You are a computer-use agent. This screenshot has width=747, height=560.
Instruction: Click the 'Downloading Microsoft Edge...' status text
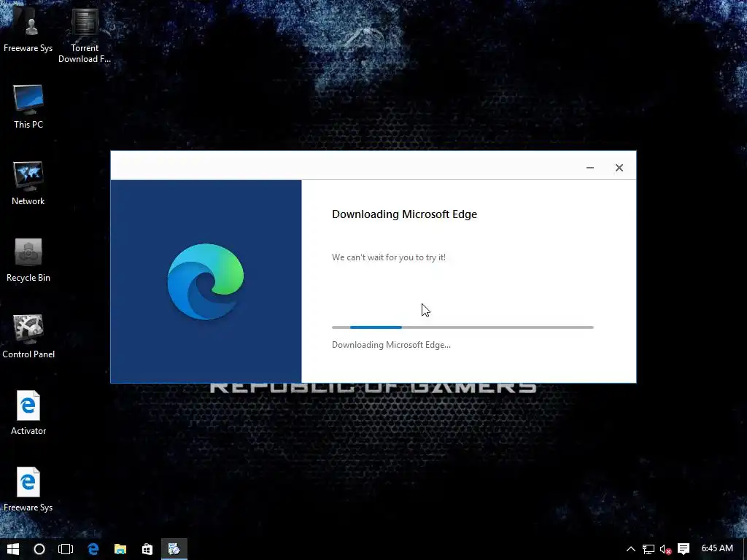point(391,345)
